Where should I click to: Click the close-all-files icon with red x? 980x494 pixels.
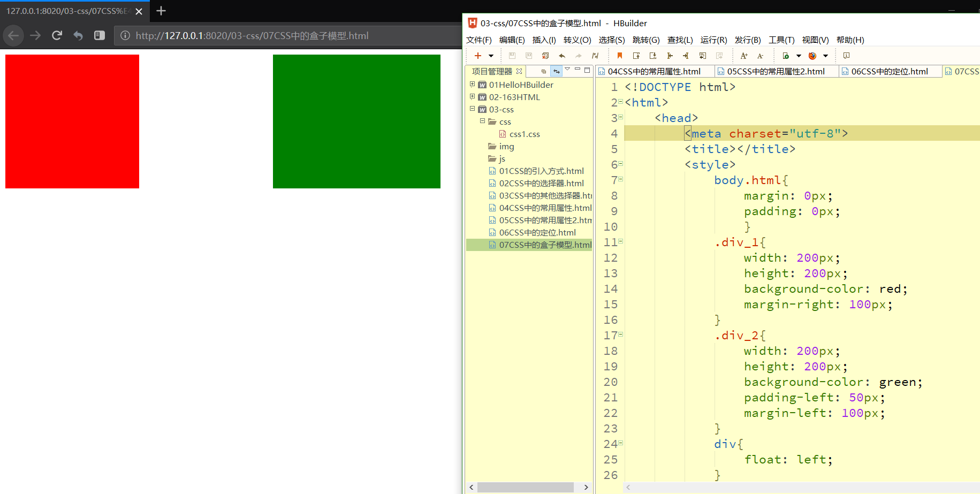(545, 56)
